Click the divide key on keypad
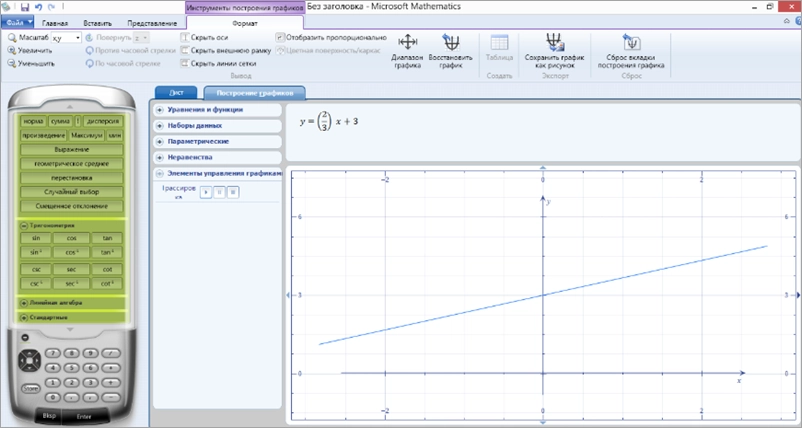This screenshot has width=802, height=428. [x=111, y=353]
